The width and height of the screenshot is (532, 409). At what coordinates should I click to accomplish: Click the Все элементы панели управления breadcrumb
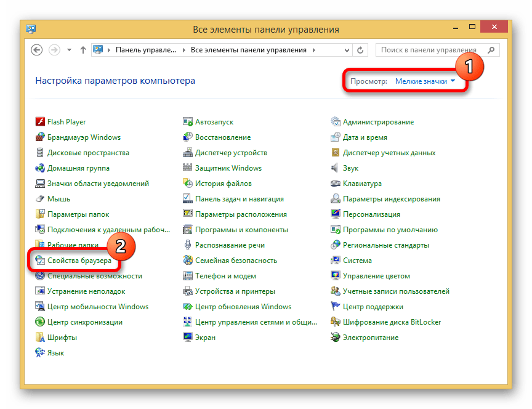pos(248,50)
